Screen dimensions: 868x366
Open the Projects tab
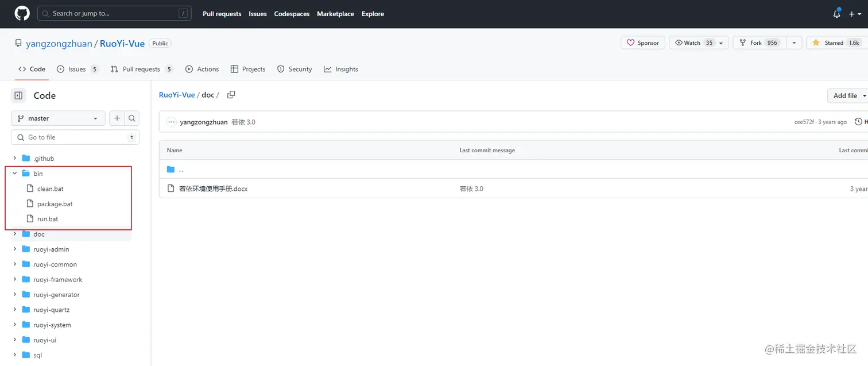248,69
